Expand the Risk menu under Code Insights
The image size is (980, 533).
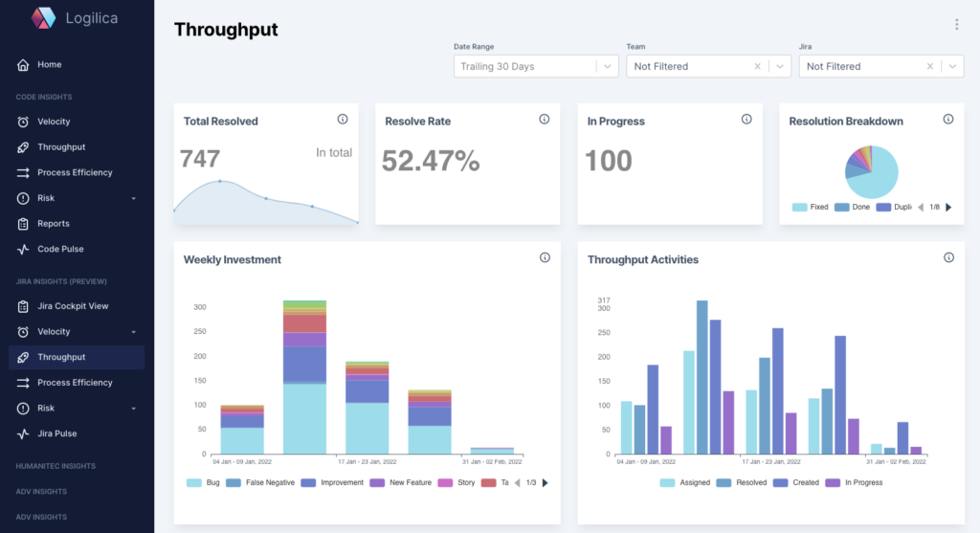coord(133,198)
